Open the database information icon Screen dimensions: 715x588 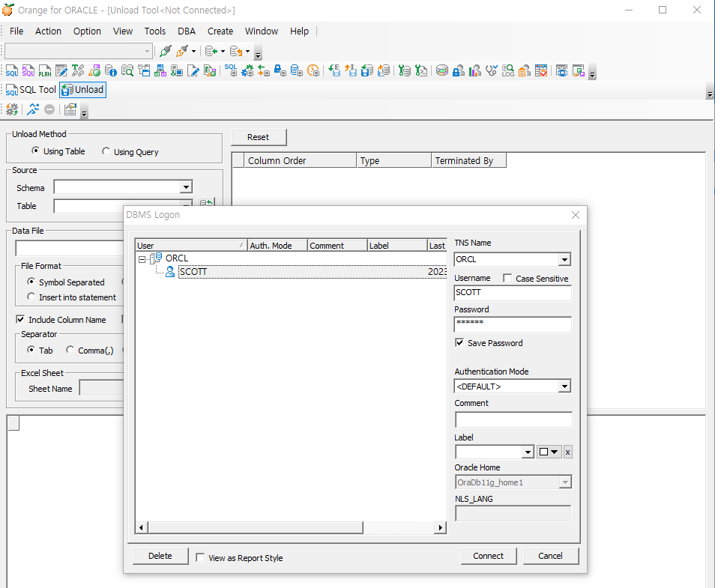click(111, 70)
